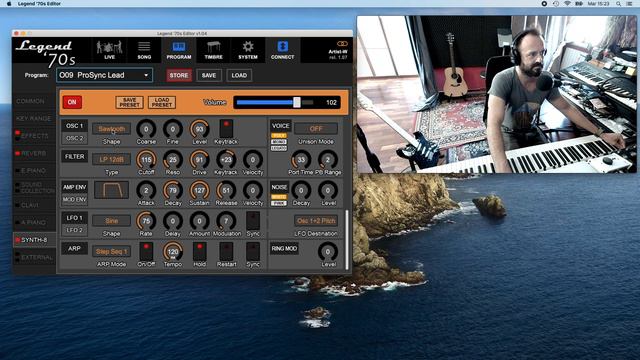
Task: Open the Sawtooth oscillator Shape selector
Action: 111,129
